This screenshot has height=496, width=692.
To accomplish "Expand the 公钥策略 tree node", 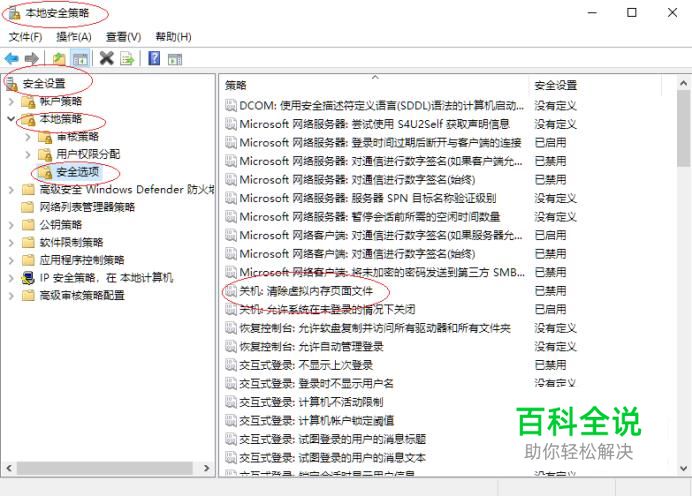I will pos(11,225).
